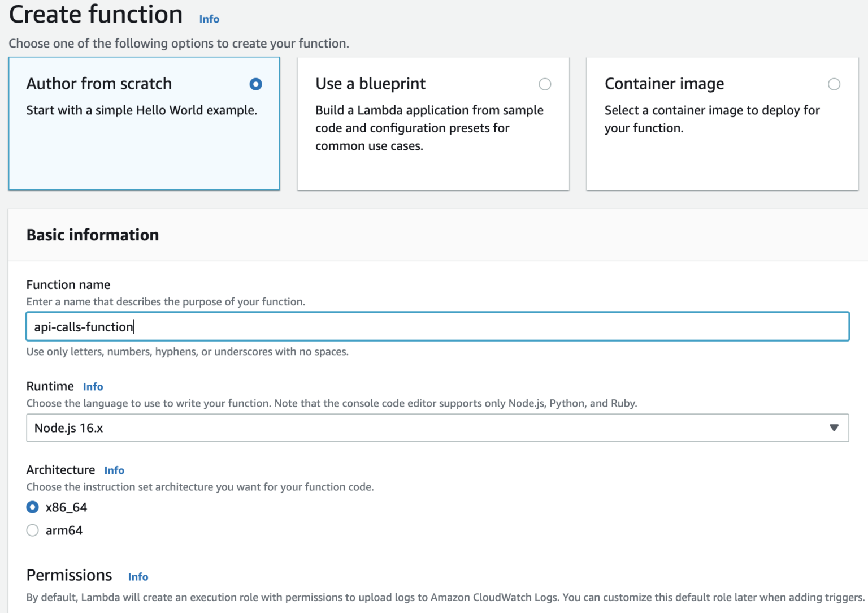Open the Info link next to Create function

click(x=209, y=19)
